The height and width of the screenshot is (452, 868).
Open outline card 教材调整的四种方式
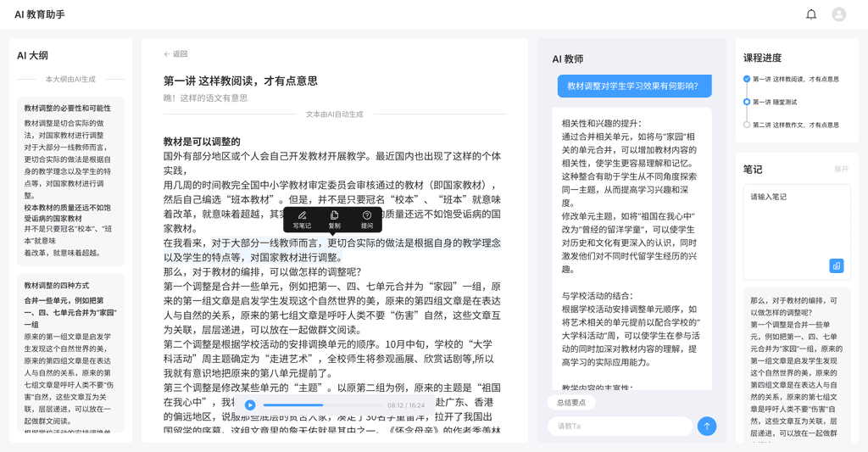tap(71, 352)
